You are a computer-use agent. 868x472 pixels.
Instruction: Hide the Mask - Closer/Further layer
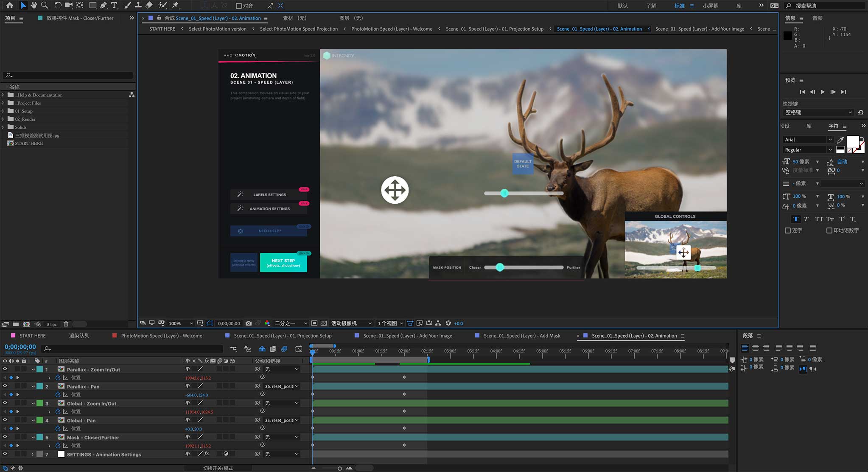pyautogui.click(x=5, y=437)
